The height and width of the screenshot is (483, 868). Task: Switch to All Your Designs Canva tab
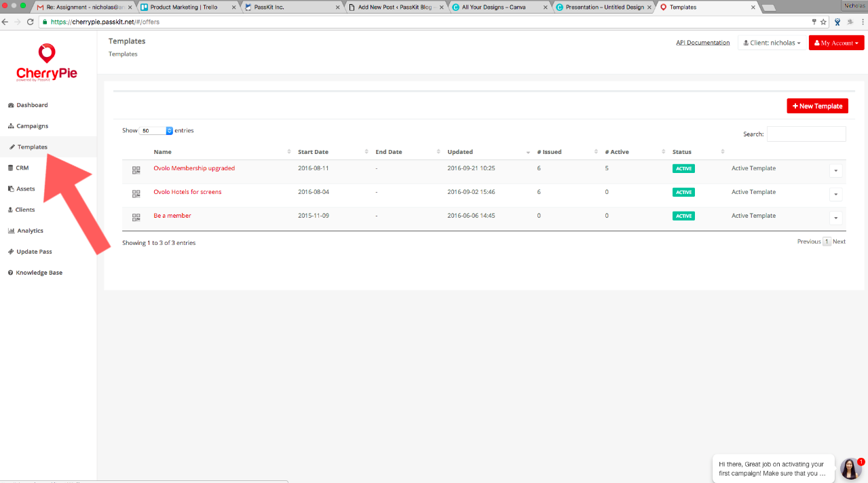(501, 7)
